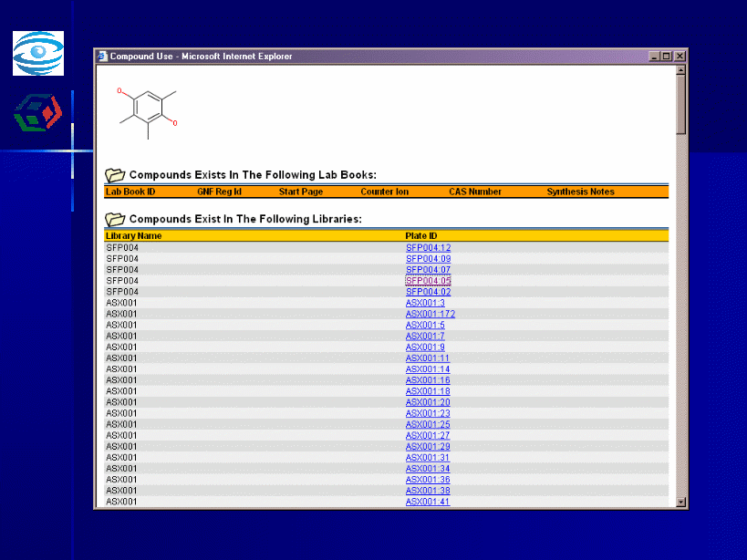Click the Library Name column header
This screenshot has height=560, width=747.
[134, 236]
